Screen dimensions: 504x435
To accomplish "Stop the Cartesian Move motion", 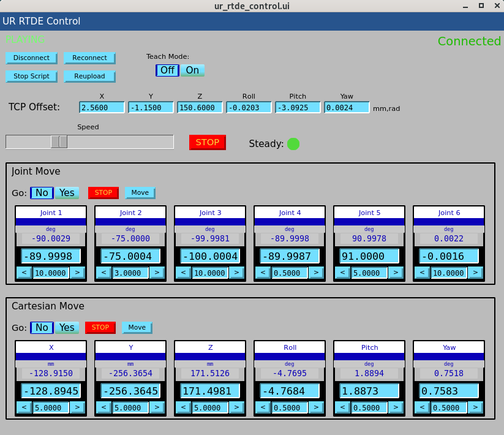I will pyautogui.click(x=100, y=327).
